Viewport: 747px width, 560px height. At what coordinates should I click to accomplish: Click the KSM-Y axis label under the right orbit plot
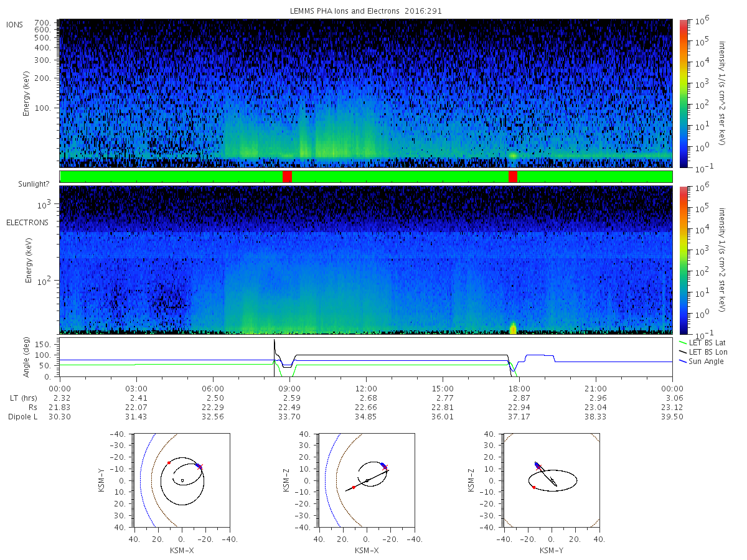click(x=551, y=550)
